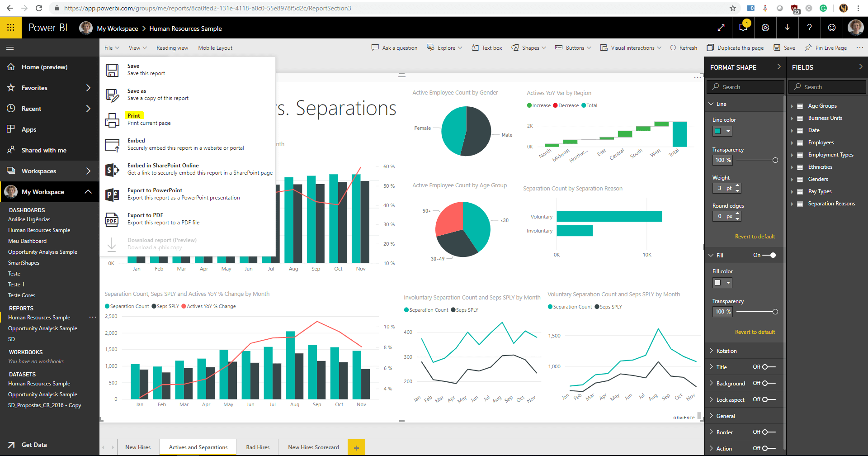Open the Print option in File menu
This screenshot has height=456, width=868.
coord(134,115)
